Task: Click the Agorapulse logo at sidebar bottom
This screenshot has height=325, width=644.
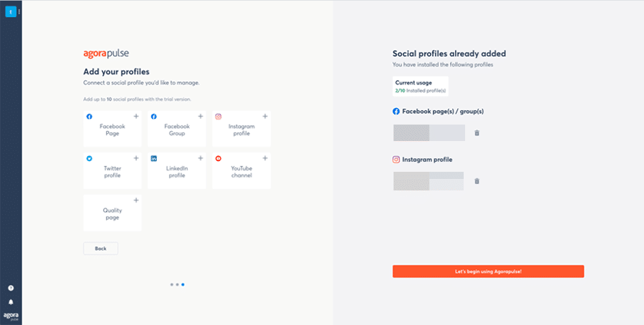Action: [x=11, y=316]
